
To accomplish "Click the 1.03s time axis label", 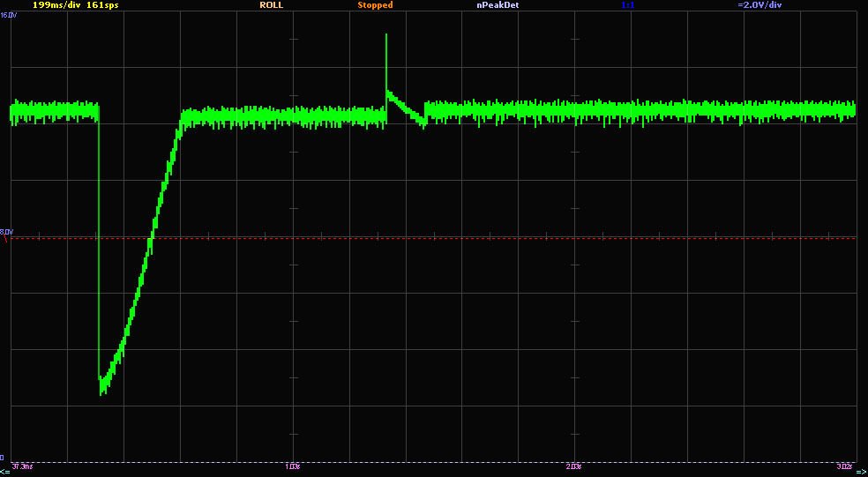I will [x=293, y=466].
